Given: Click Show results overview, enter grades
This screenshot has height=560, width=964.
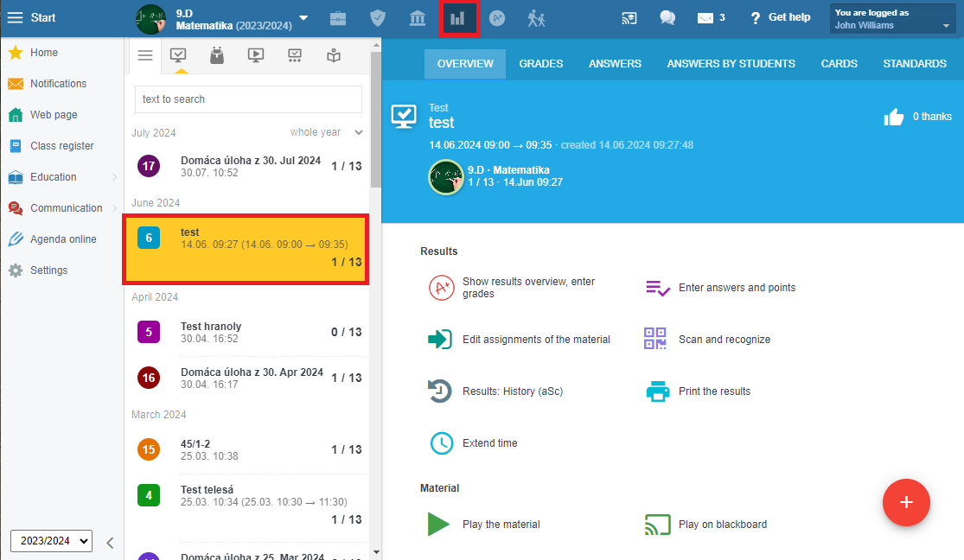Looking at the screenshot, I should point(512,288).
